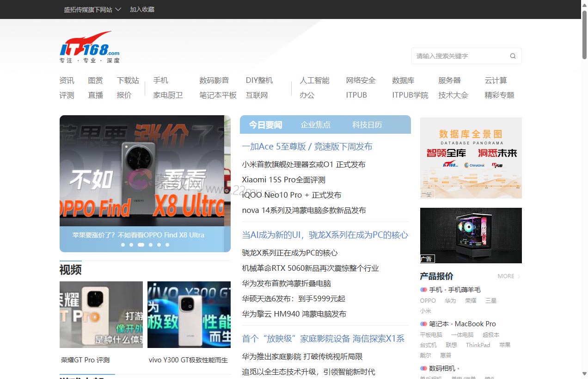Open the 荣耀GT Pro 评测 video thumbnail
588x379 pixels.
pyautogui.click(x=101, y=315)
